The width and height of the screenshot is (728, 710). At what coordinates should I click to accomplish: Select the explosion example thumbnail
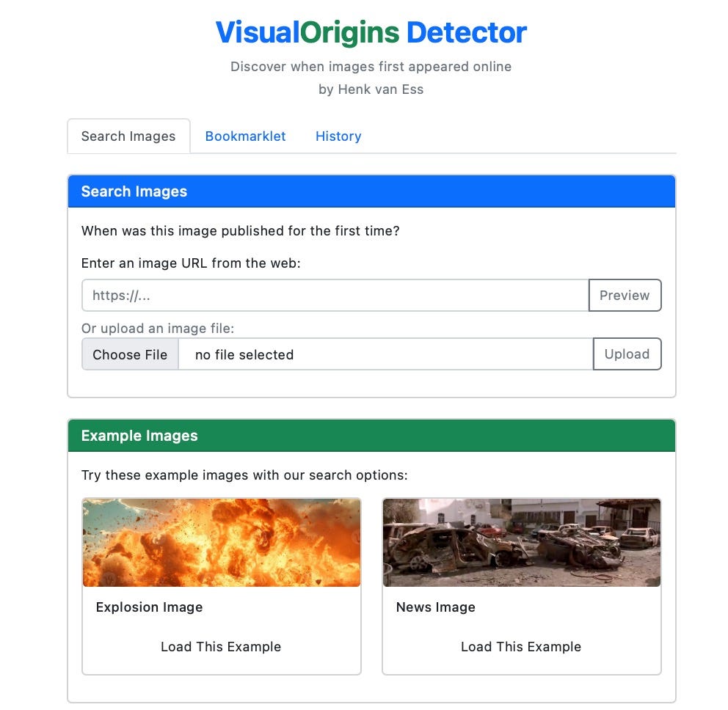(x=222, y=543)
